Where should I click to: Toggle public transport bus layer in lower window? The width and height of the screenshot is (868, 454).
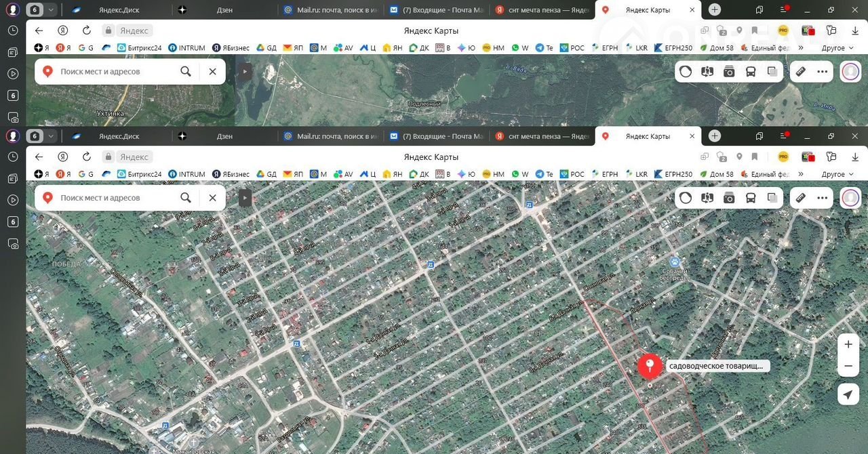point(751,198)
